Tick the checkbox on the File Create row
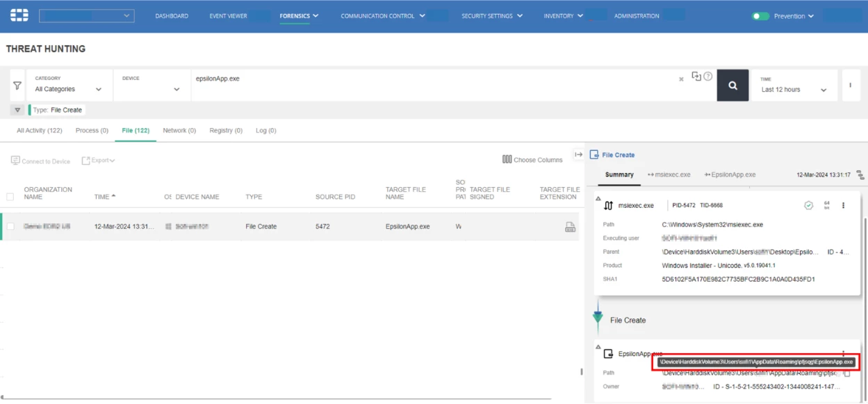The width and height of the screenshot is (868, 404). 10,227
